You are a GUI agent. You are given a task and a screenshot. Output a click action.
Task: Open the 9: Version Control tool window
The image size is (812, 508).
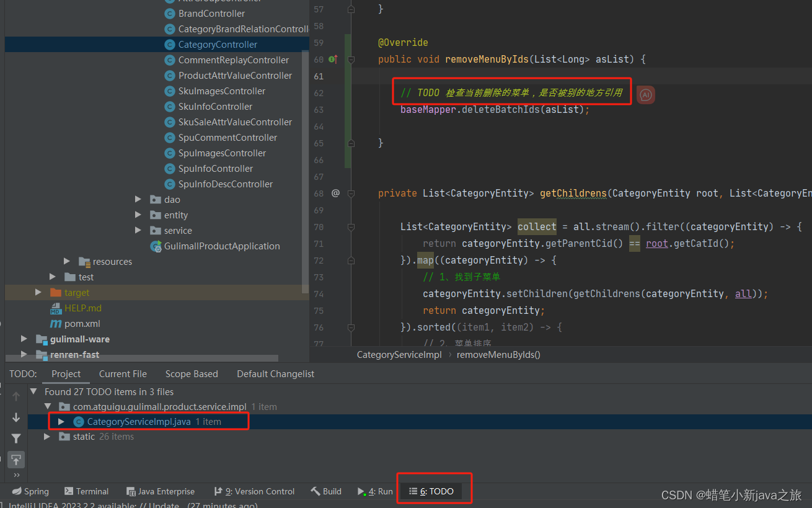coord(254,491)
